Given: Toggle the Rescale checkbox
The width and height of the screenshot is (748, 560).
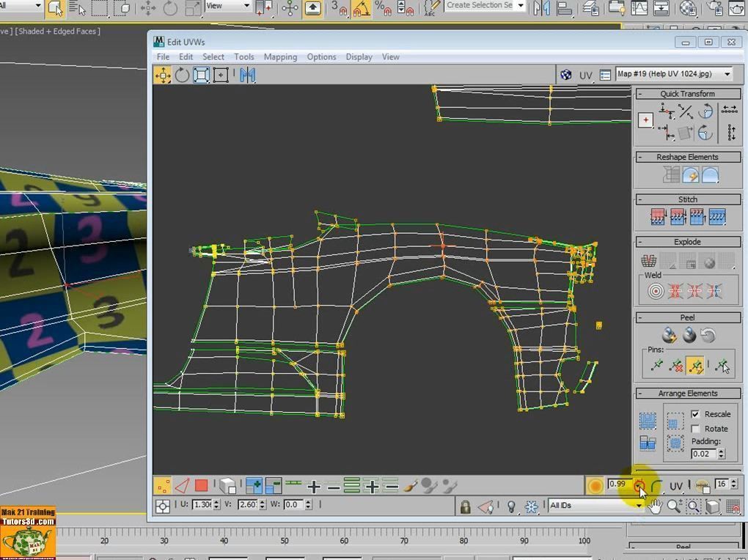Looking at the screenshot, I should (695, 414).
